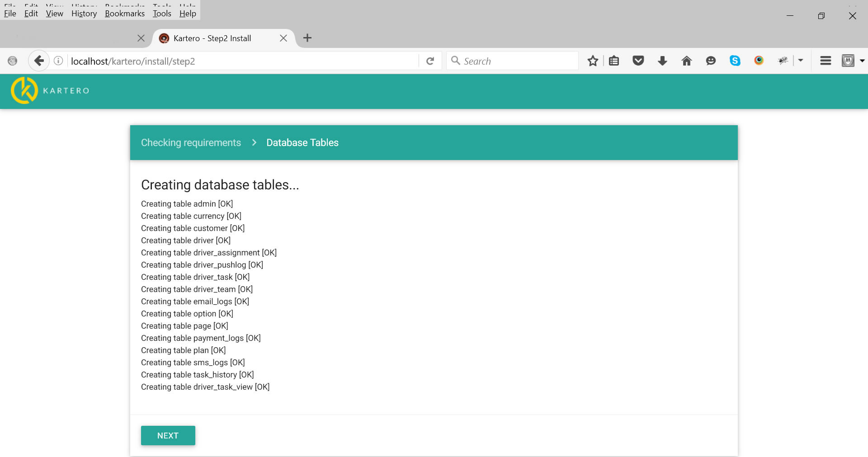Expand the rightmost toolbar extension dropdown
The width and height of the screenshot is (868, 457).
pos(862,61)
